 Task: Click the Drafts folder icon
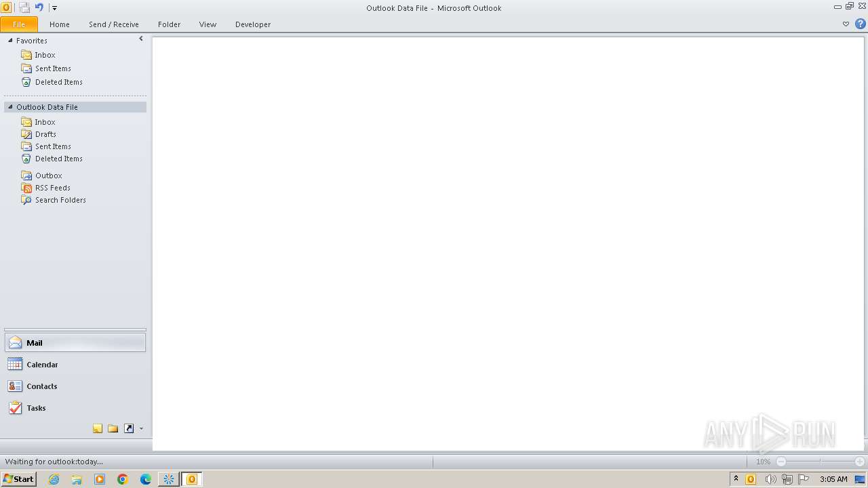tap(26, 134)
